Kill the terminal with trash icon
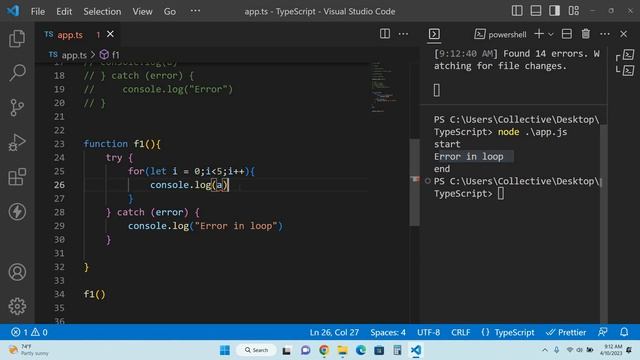The width and height of the screenshot is (640, 360). click(x=586, y=34)
